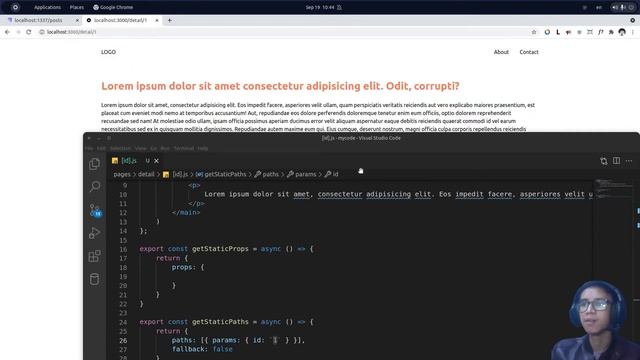Open the Run menu in VS Code
Image resolution: width=640 pixels, height=360 pixels.
(165, 149)
